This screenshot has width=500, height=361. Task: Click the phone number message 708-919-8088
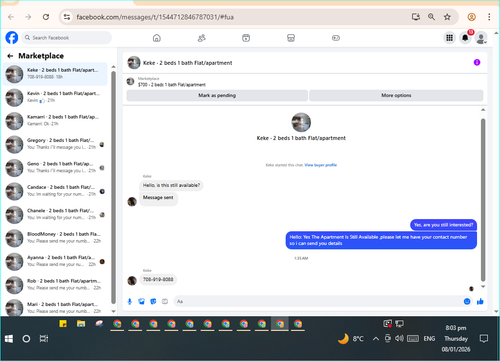pyautogui.click(x=158, y=279)
